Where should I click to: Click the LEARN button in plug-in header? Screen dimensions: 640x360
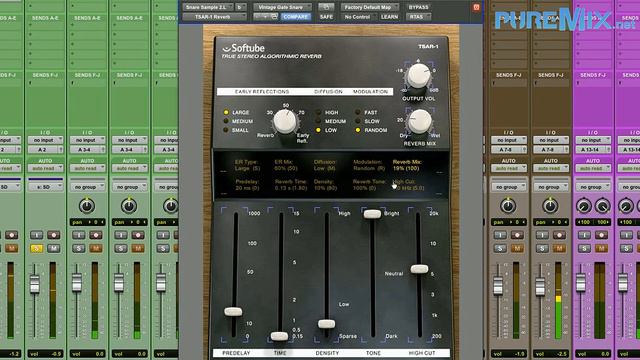tap(389, 17)
